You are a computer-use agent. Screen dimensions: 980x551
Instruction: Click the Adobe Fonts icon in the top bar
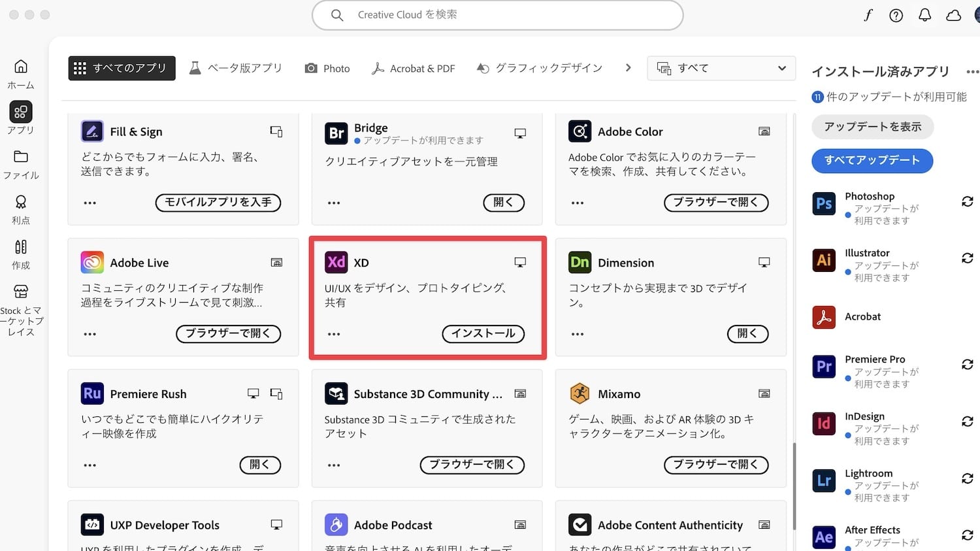(x=867, y=14)
